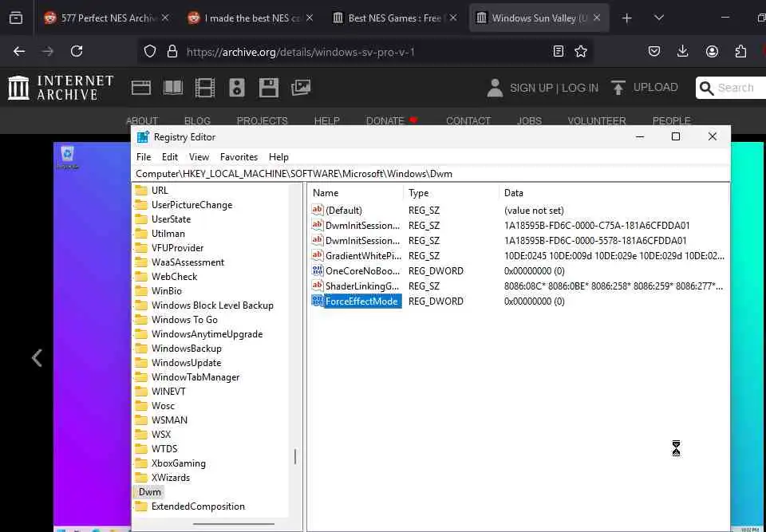Click the registry path address bar
The width and height of the screenshot is (766, 532).
tap(431, 174)
